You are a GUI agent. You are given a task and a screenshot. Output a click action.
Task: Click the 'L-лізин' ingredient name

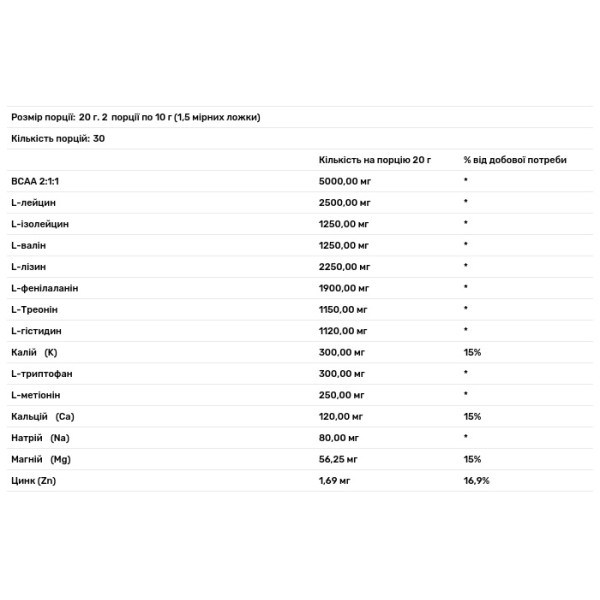(30, 266)
